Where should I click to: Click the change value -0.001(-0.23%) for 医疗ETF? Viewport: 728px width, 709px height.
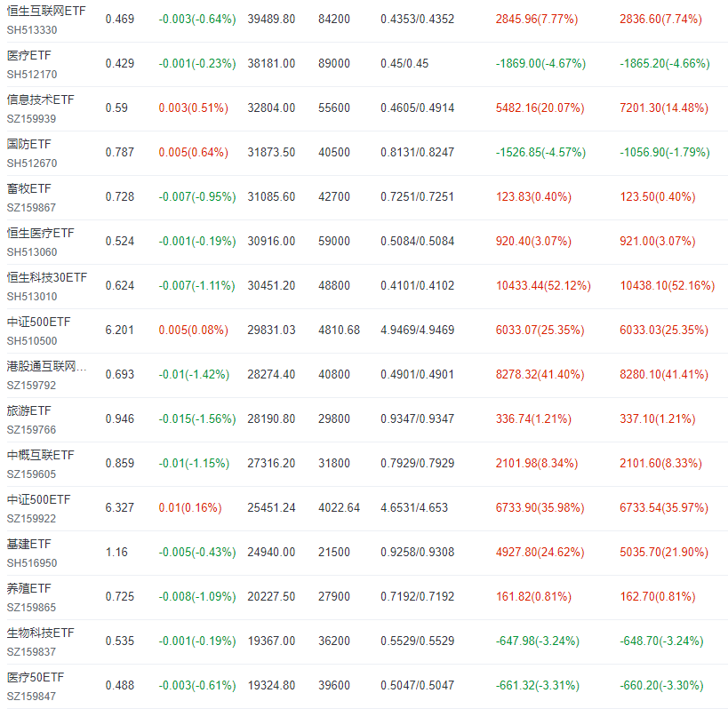click(197, 64)
